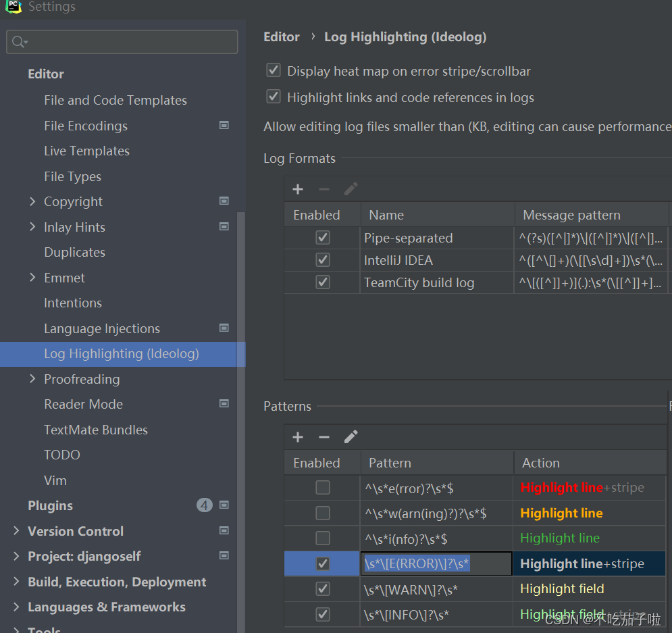
Task: Click project-level icon next to Copyright
Action: tap(224, 201)
